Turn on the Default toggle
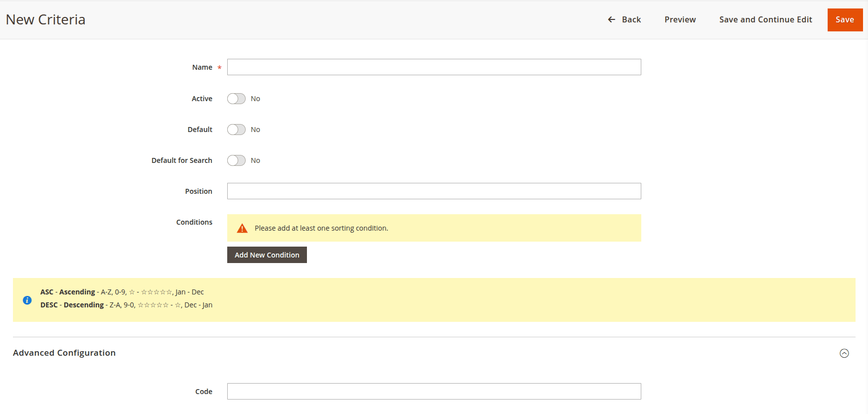The height and width of the screenshot is (414, 868). (236, 130)
